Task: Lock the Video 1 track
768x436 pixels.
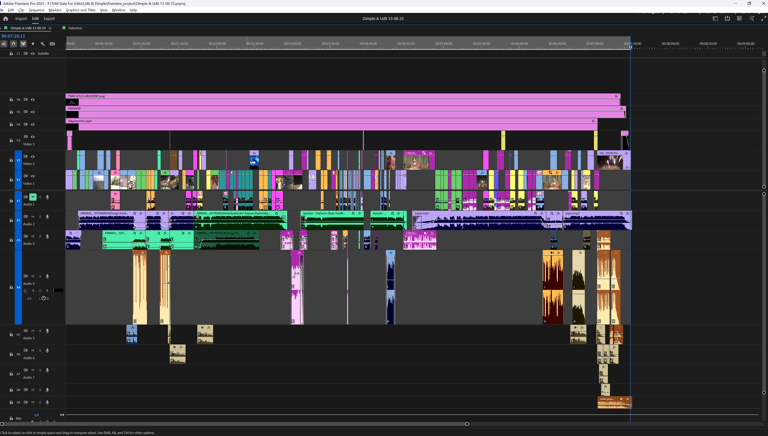Action: click(x=11, y=180)
